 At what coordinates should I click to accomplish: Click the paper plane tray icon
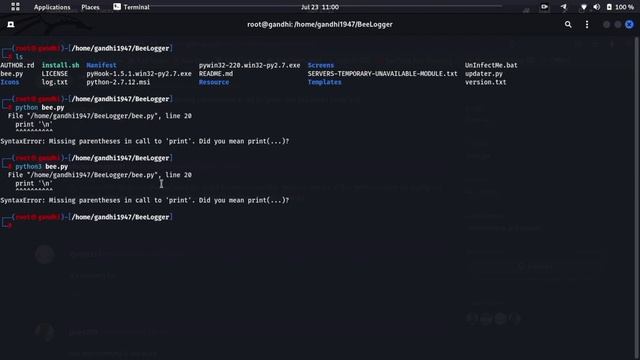click(563, 7)
